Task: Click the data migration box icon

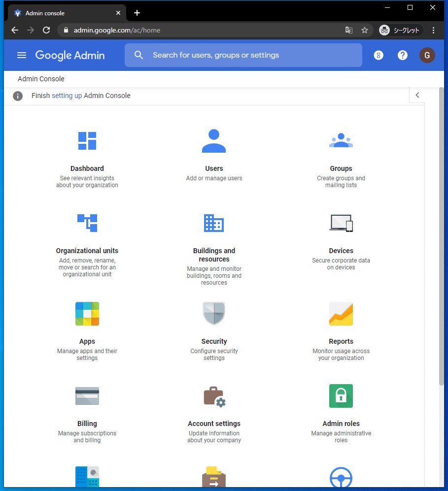Action: tap(214, 477)
